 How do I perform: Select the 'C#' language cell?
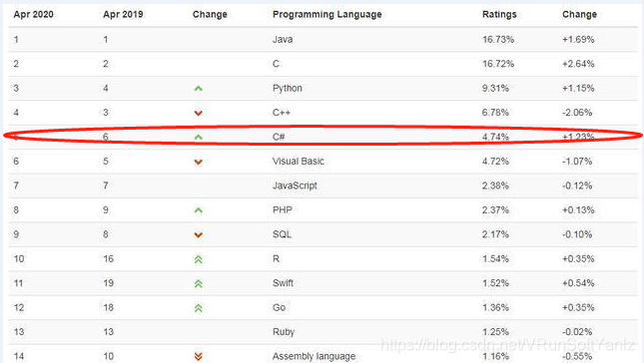pyautogui.click(x=279, y=137)
